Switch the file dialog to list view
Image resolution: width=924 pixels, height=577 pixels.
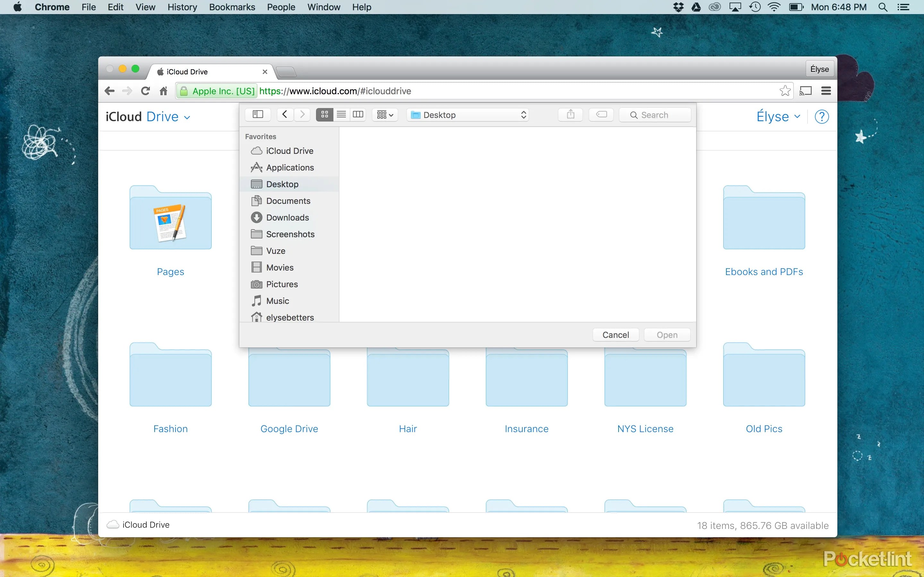[x=341, y=114]
